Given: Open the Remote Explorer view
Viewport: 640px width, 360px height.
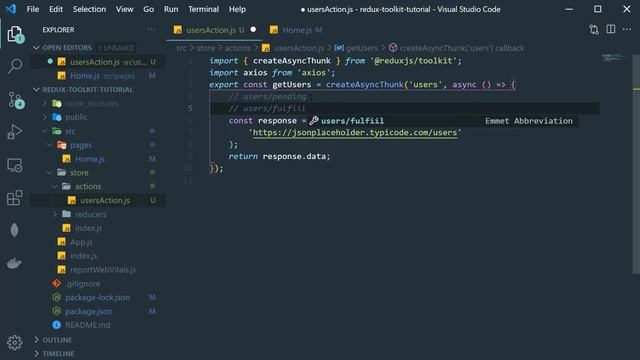Looking at the screenshot, I should tap(15, 165).
